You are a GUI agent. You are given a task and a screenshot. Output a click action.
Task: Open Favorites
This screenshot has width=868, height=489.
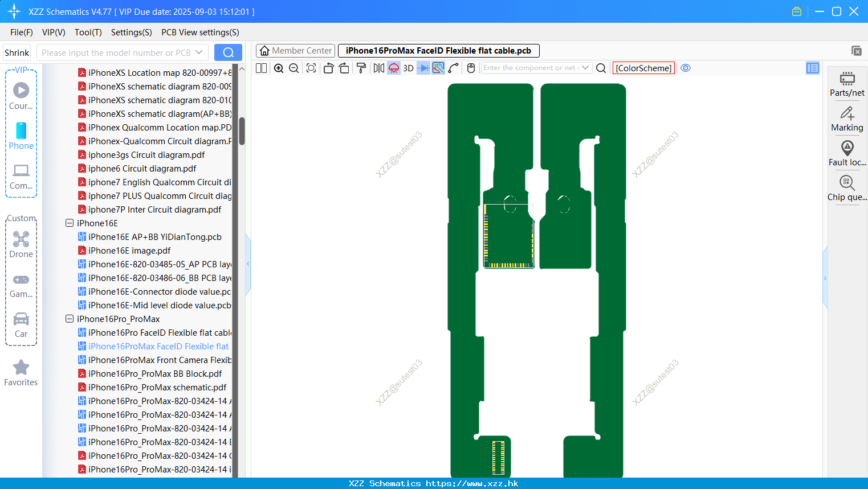point(21,373)
